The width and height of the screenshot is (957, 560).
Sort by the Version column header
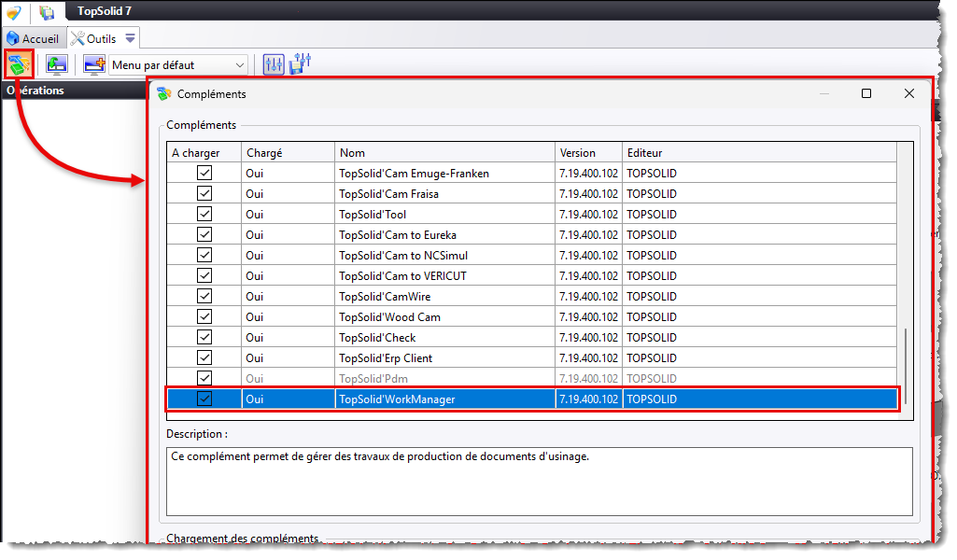[x=588, y=152]
